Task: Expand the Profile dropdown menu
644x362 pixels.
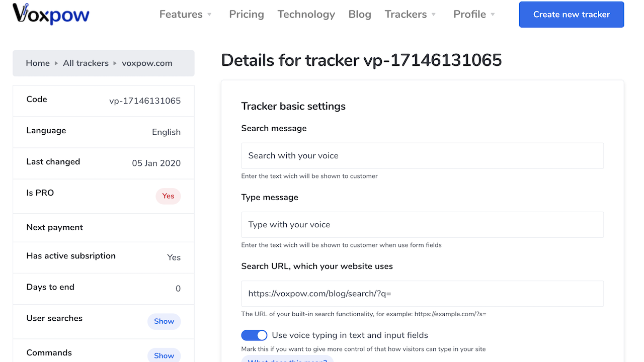Action: [474, 15]
